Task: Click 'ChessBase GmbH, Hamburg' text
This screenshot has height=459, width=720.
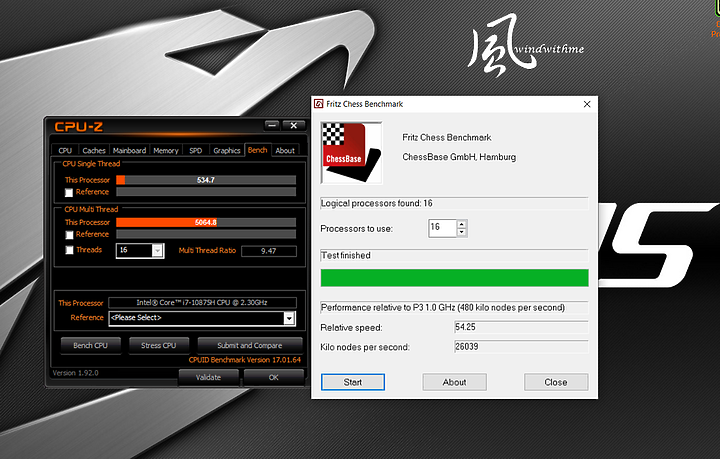Action: click(x=459, y=157)
